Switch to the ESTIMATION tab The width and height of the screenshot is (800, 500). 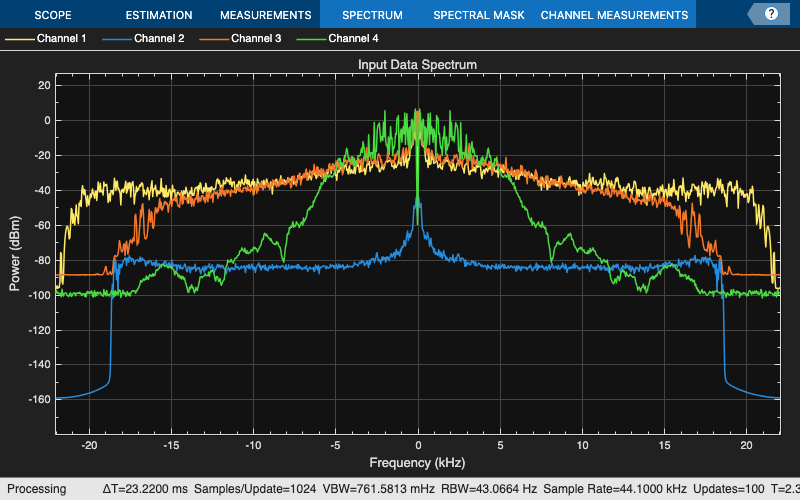tap(158, 15)
